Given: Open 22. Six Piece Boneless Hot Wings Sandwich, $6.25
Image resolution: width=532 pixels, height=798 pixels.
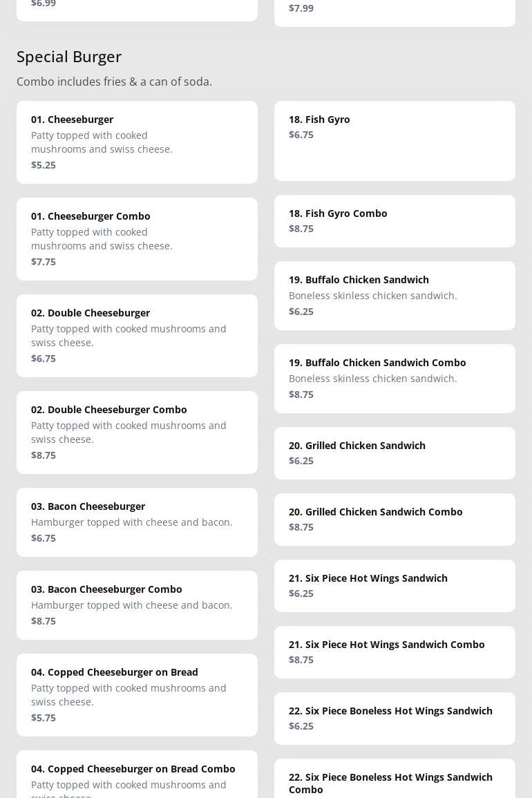Looking at the screenshot, I should coord(395,719).
